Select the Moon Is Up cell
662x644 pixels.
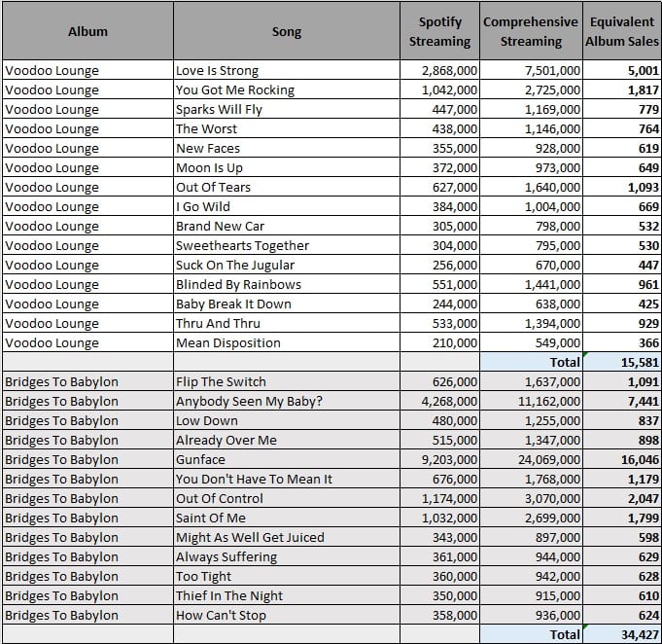pos(287,167)
